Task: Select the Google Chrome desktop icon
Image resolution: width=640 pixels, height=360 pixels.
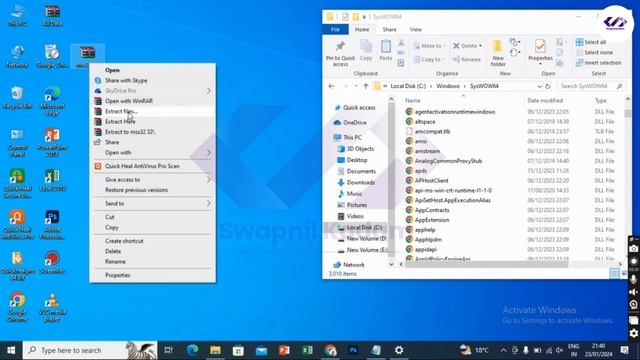Action: (x=17, y=307)
